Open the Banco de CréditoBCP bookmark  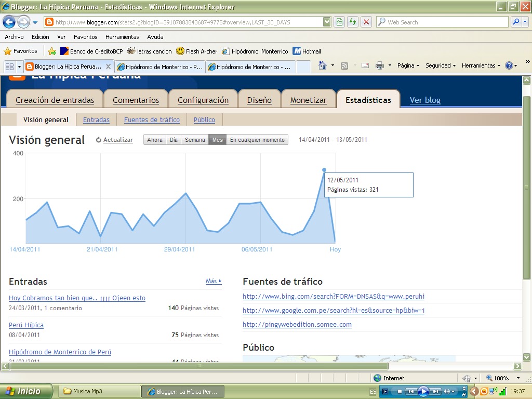91,51
